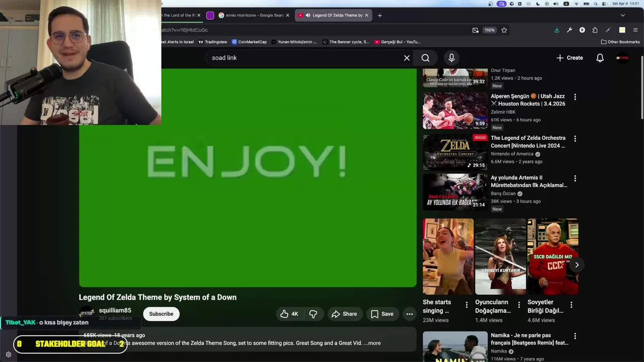The height and width of the screenshot is (362, 644).
Task: Open picture-in-picture media icon in address bar
Action: click(475, 30)
